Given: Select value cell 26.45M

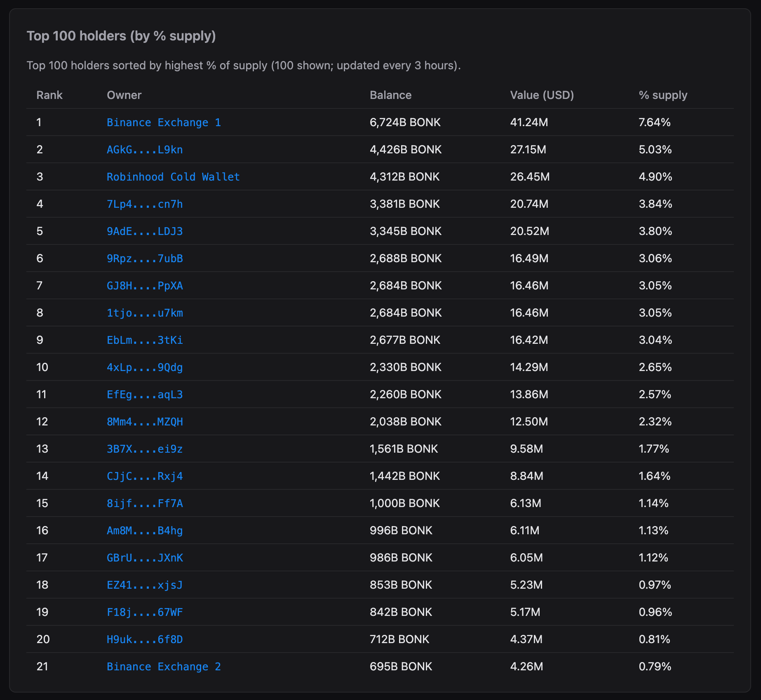Looking at the screenshot, I should tap(530, 177).
